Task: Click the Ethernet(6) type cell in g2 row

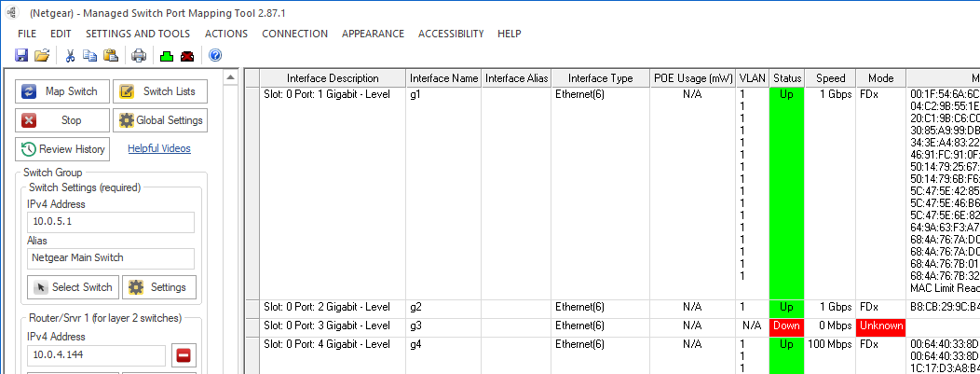Action: (601, 309)
